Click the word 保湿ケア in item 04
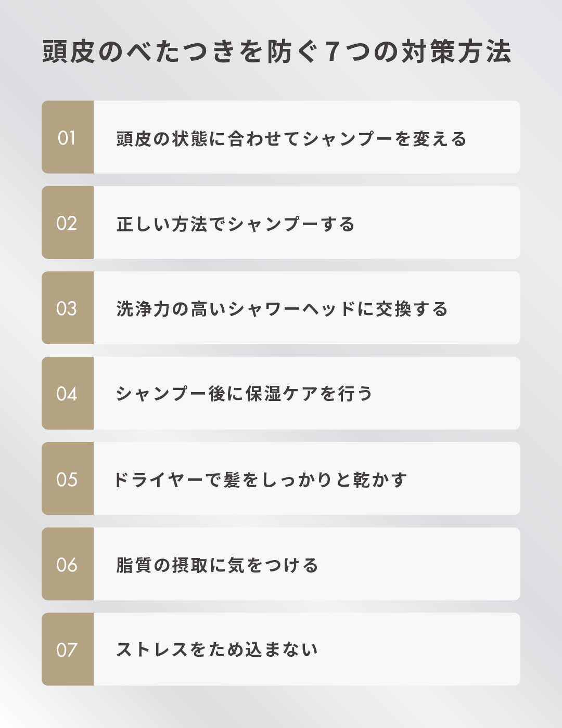The image size is (562, 728). (x=282, y=394)
